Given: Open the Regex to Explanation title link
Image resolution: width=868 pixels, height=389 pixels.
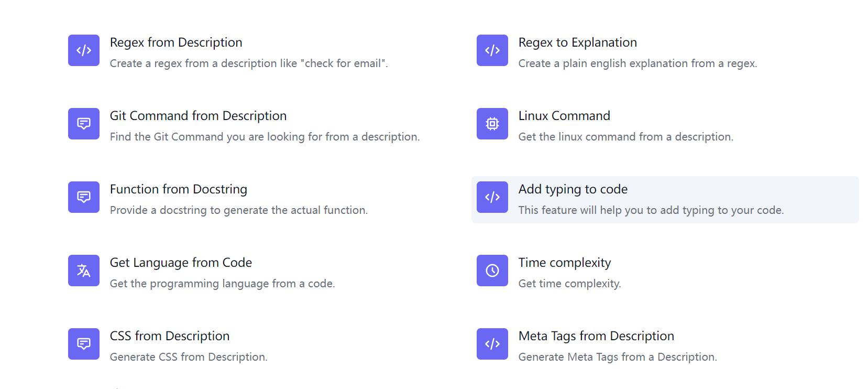Looking at the screenshot, I should tap(577, 42).
